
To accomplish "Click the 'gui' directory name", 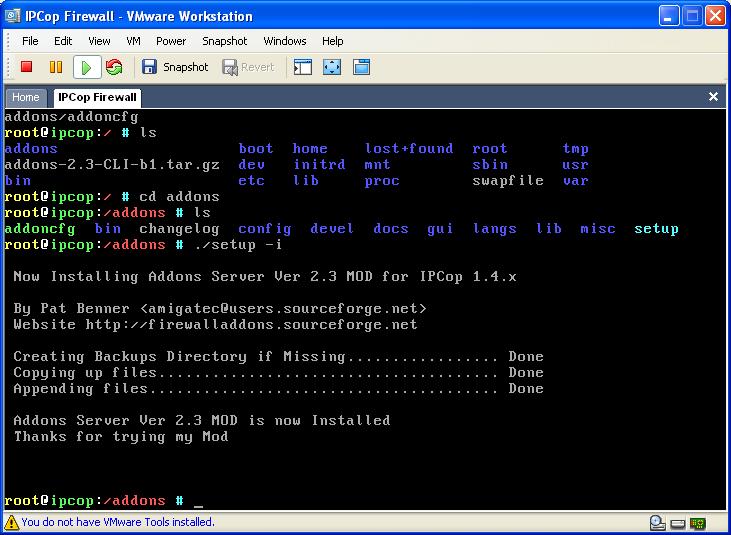I will (440, 229).
